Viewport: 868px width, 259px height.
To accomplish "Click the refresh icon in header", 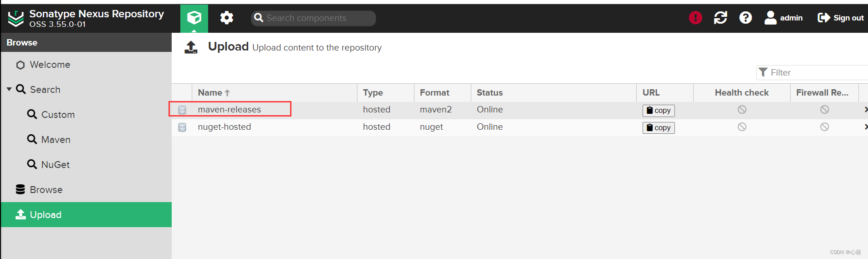I will tap(720, 18).
